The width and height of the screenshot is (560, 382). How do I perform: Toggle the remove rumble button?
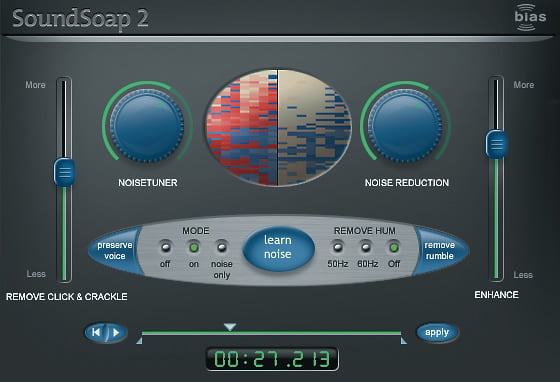440,250
